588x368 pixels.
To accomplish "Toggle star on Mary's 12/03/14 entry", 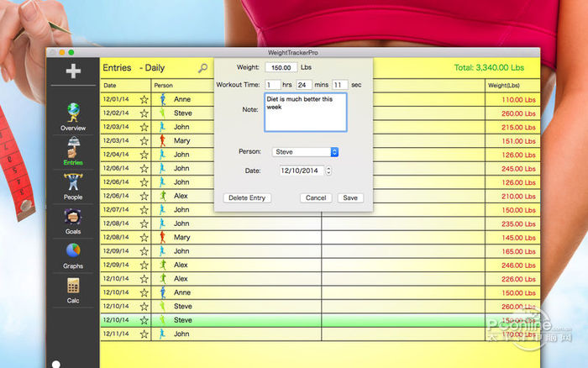I will 144,141.
